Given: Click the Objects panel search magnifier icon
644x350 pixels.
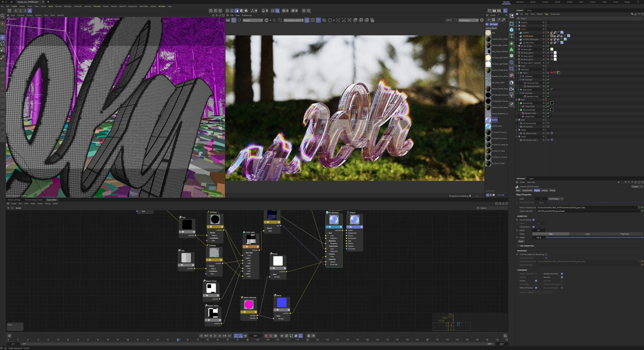Looking at the screenshot, I should point(632,14).
